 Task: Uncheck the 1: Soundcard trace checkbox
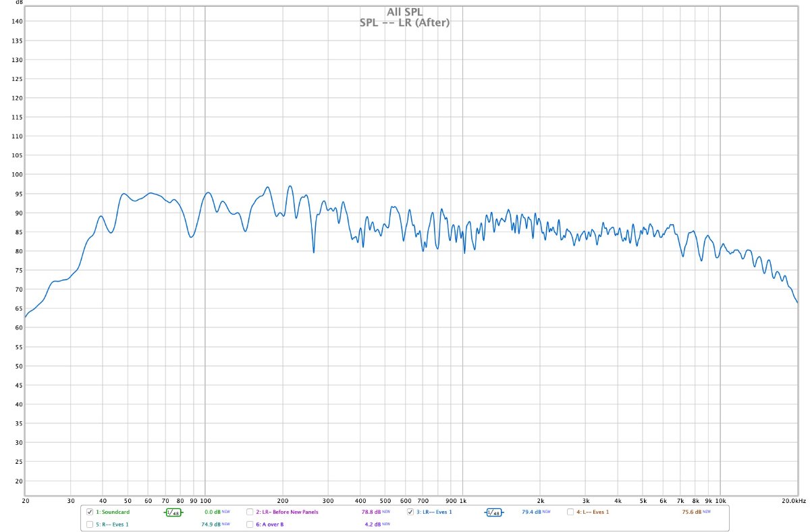pos(90,512)
